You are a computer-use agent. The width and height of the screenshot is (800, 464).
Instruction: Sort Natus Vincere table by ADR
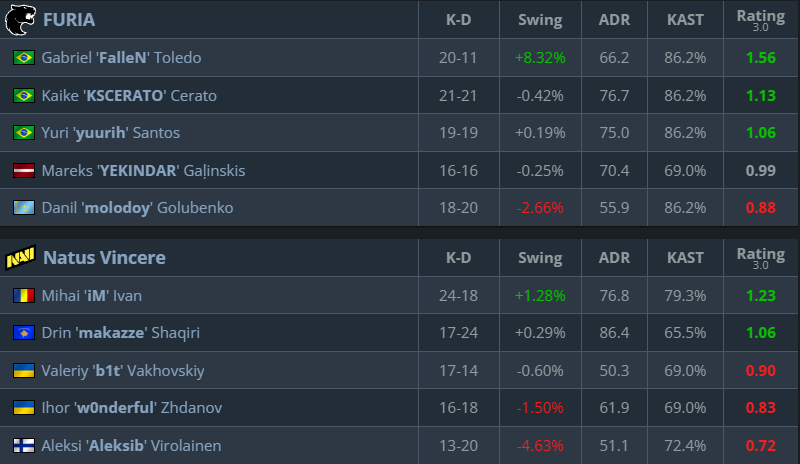[x=614, y=258]
